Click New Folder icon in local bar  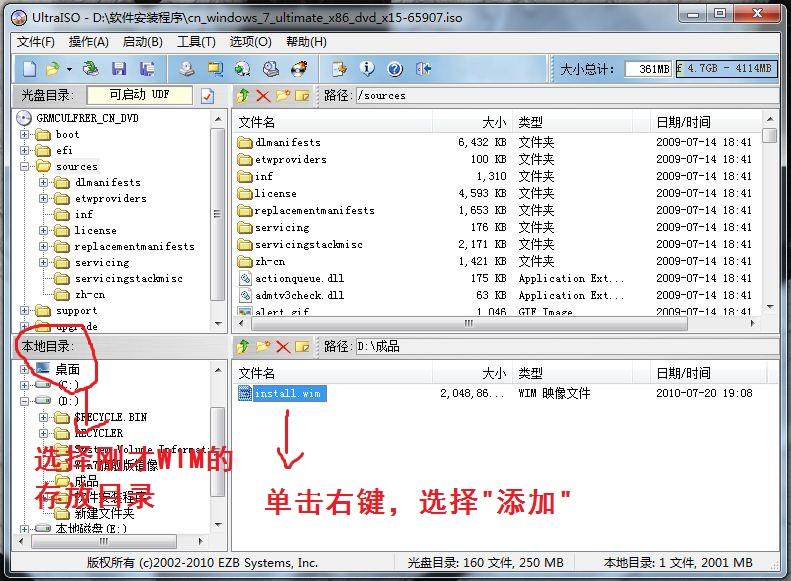(263, 346)
